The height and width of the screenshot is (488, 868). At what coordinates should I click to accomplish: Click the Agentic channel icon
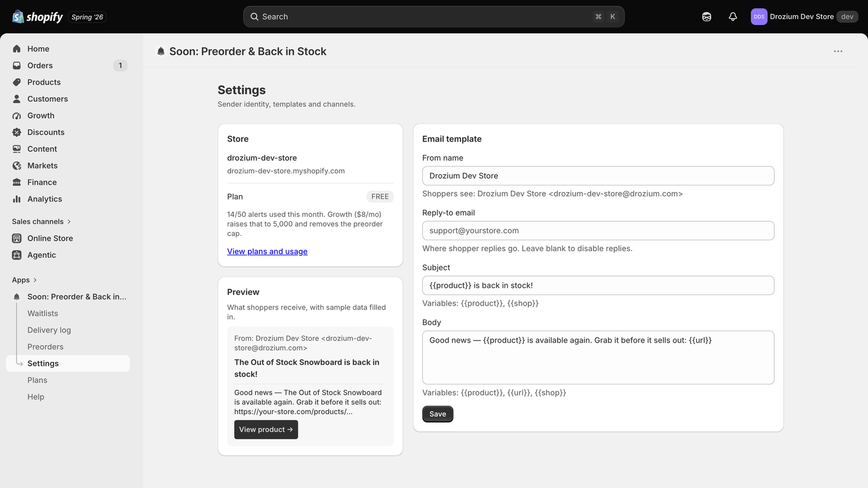click(17, 255)
